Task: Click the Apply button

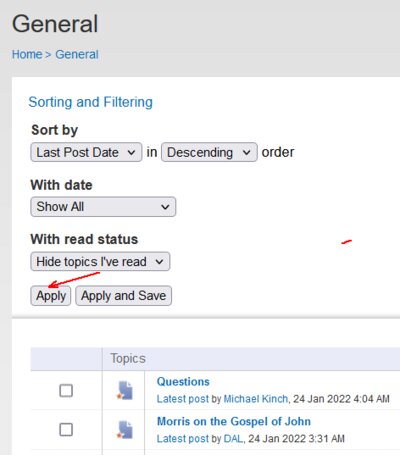Action: coord(51,296)
